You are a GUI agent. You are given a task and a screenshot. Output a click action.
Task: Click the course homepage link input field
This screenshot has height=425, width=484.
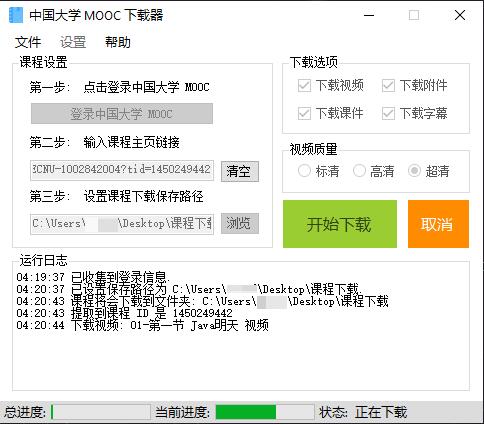coord(122,170)
